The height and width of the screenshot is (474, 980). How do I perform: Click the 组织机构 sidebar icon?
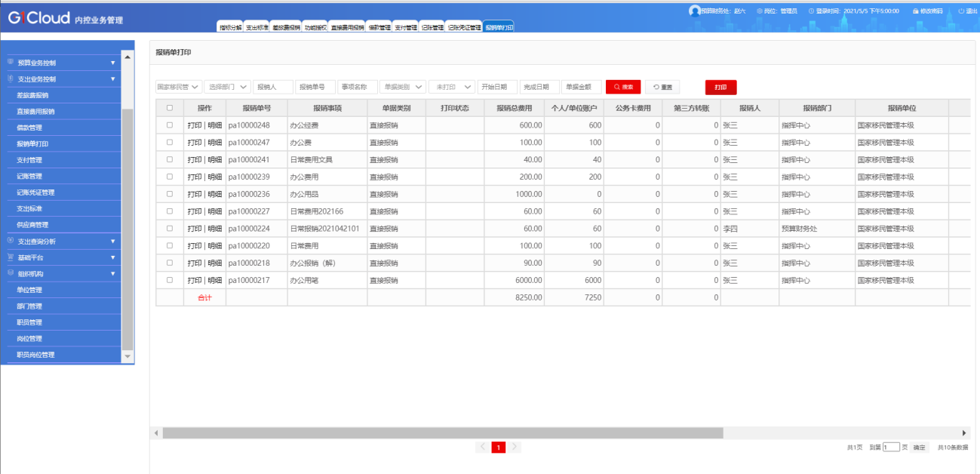point(11,273)
